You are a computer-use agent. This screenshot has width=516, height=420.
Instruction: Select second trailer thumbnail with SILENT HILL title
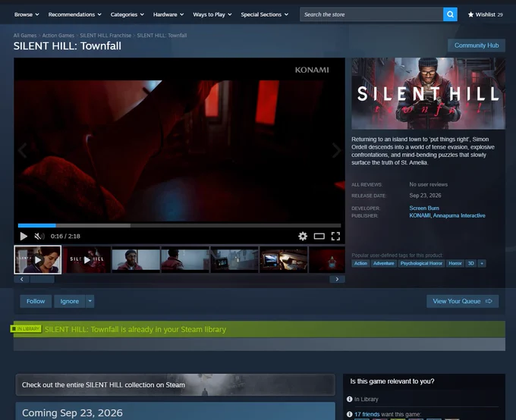(x=87, y=260)
